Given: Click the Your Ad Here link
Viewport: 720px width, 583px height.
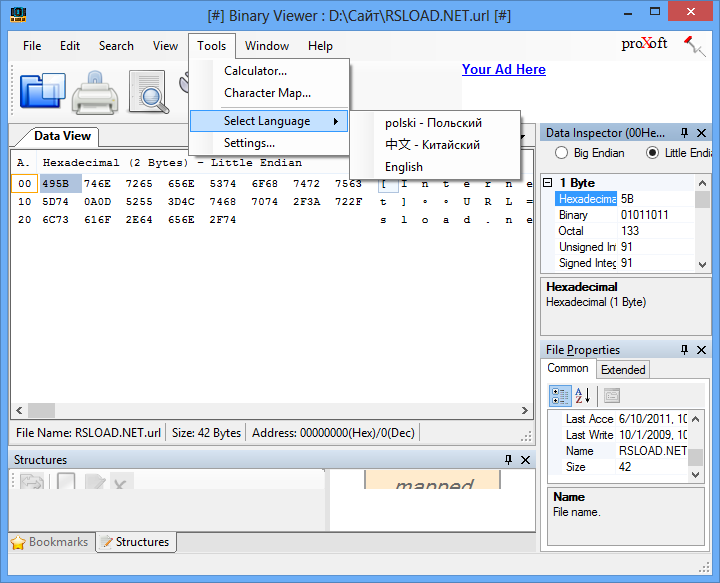Looking at the screenshot, I should pyautogui.click(x=504, y=69).
